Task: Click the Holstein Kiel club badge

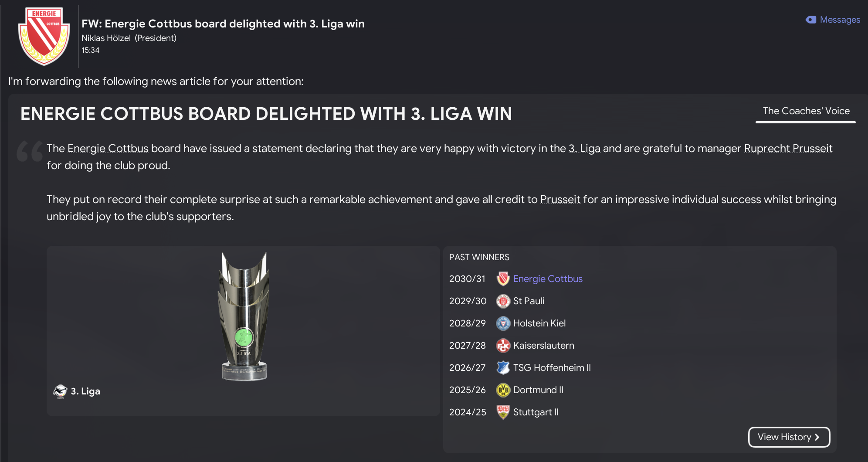Action: pos(503,323)
